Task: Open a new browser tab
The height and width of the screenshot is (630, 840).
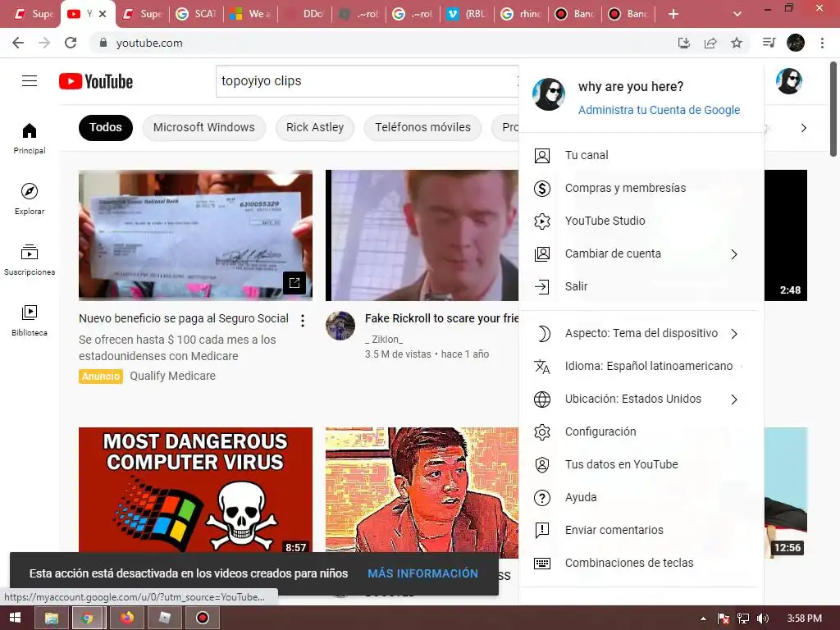Action: pos(673,14)
